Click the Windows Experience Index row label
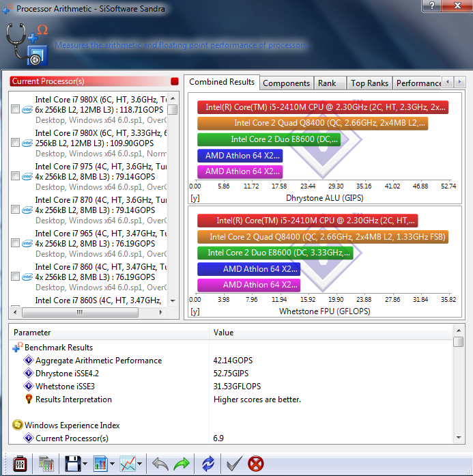 point(72,425)
